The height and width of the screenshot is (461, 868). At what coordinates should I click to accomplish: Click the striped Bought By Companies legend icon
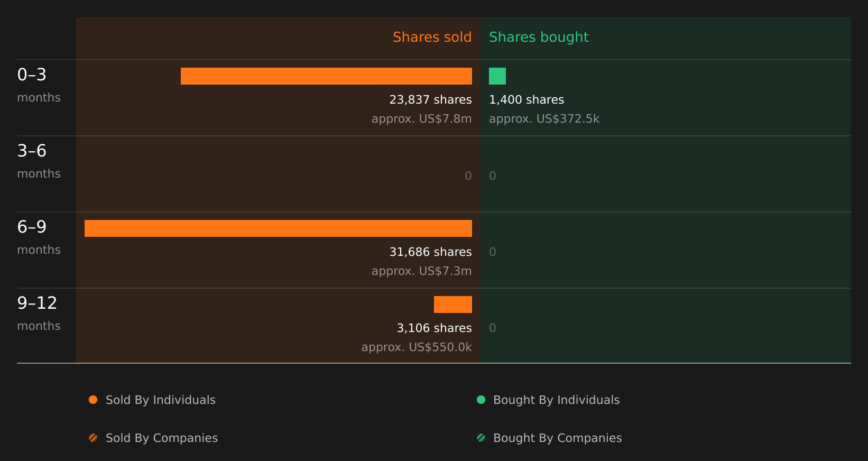[481, 438]
